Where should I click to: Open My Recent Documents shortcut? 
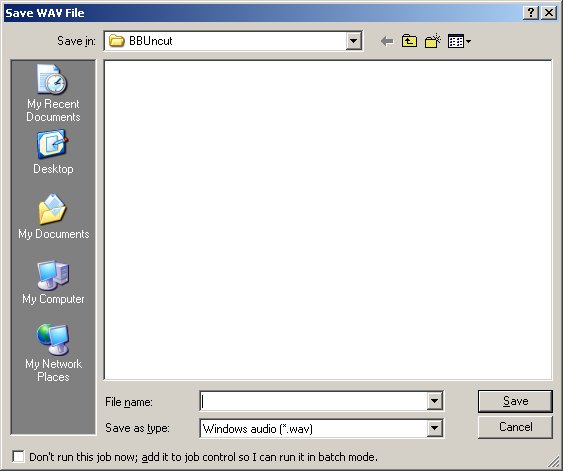[53, 93]
